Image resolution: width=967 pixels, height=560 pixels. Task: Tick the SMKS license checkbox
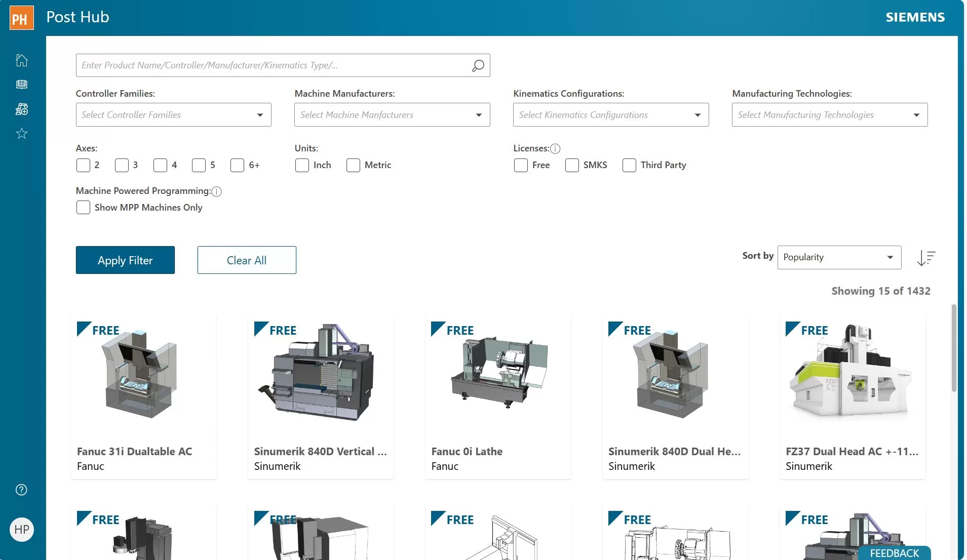572,165
